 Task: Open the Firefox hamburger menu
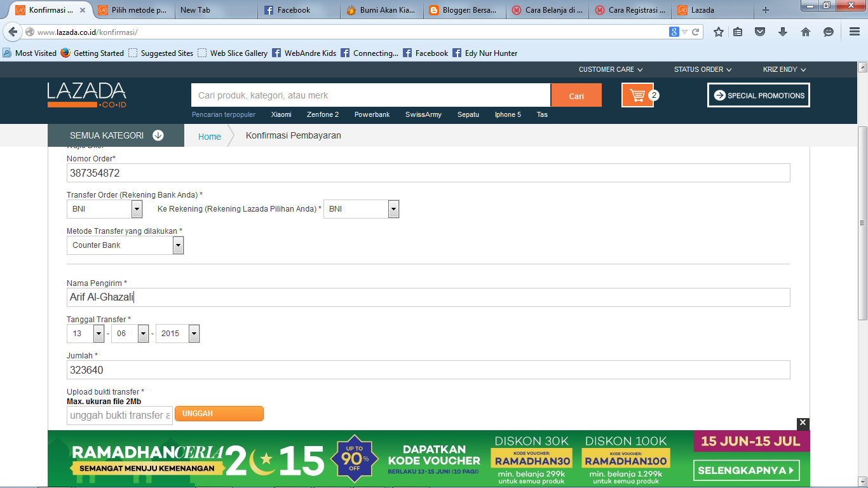[x=855, y=32]
